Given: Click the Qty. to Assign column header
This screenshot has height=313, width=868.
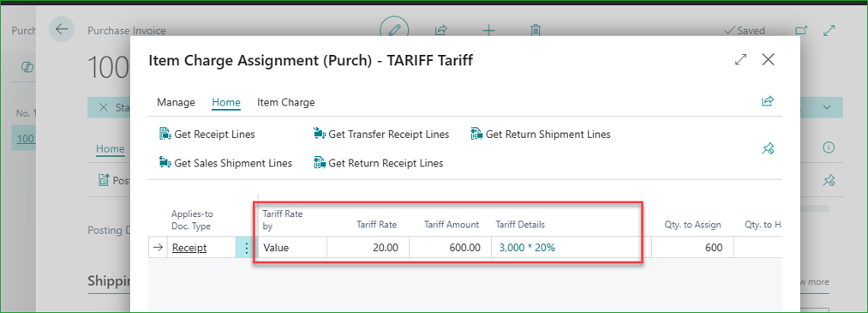Looking at the screenshot, I should coord(692,225).
